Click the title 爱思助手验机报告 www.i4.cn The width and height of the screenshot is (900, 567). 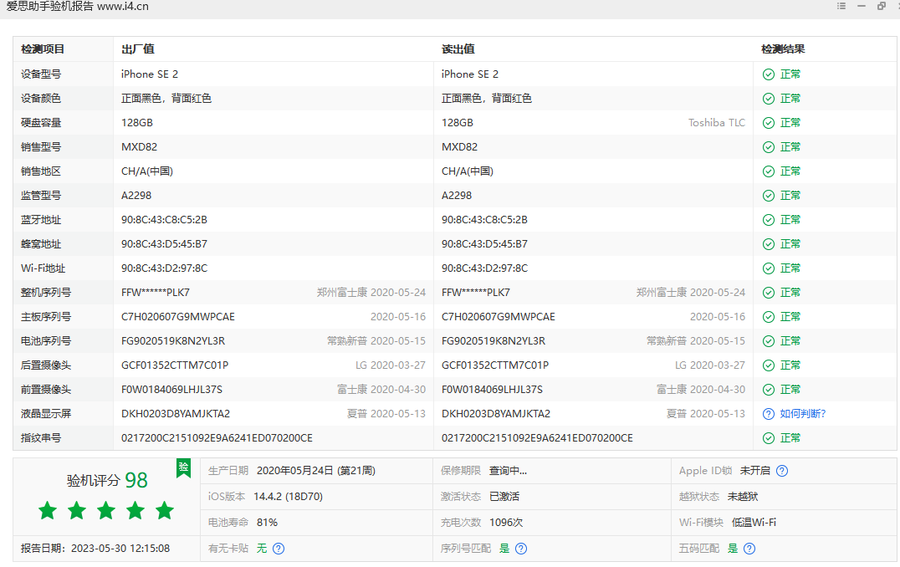[77, 6]
